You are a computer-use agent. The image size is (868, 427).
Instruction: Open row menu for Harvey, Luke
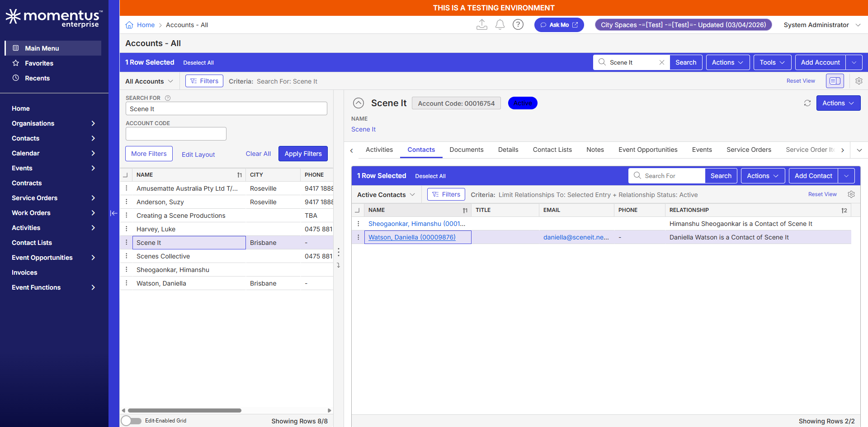[127, 229]
